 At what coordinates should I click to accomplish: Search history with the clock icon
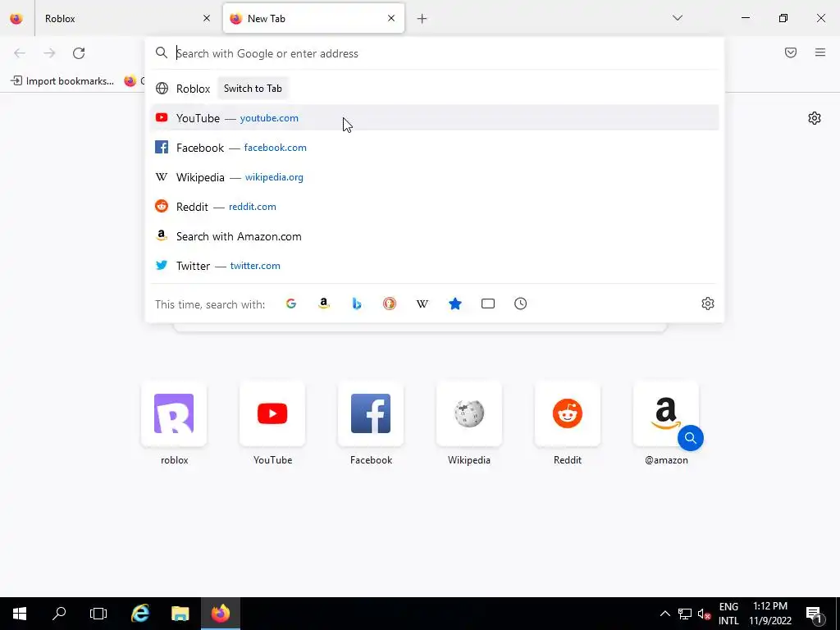click(x=521, y=304)
